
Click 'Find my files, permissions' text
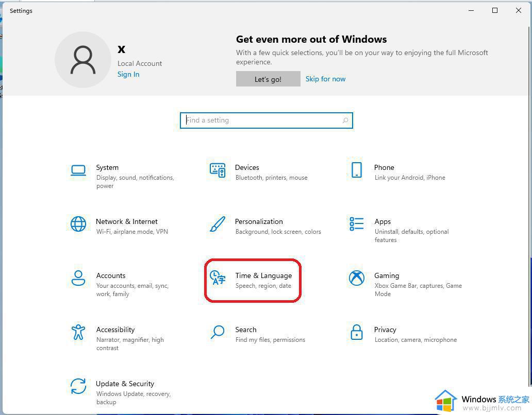click(x=271, y=340)
